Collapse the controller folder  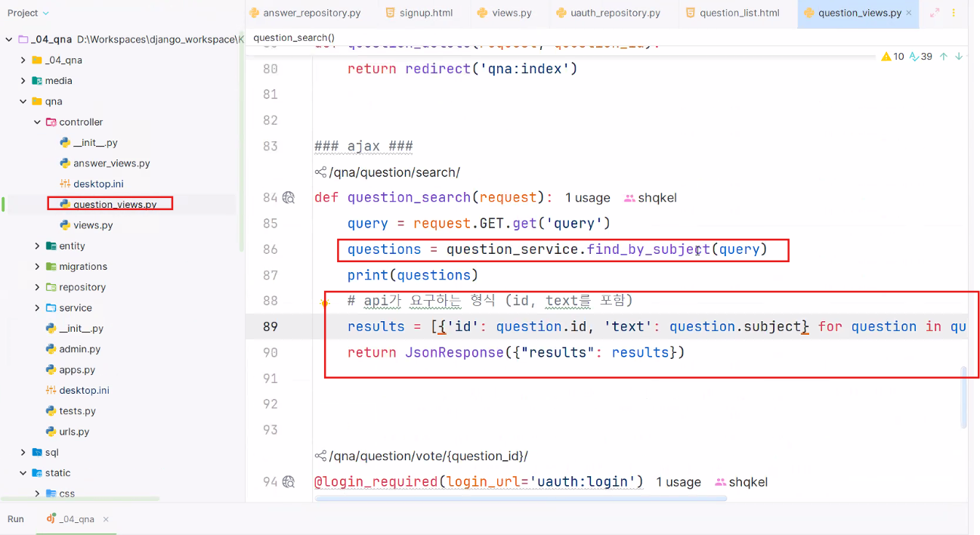37,122
